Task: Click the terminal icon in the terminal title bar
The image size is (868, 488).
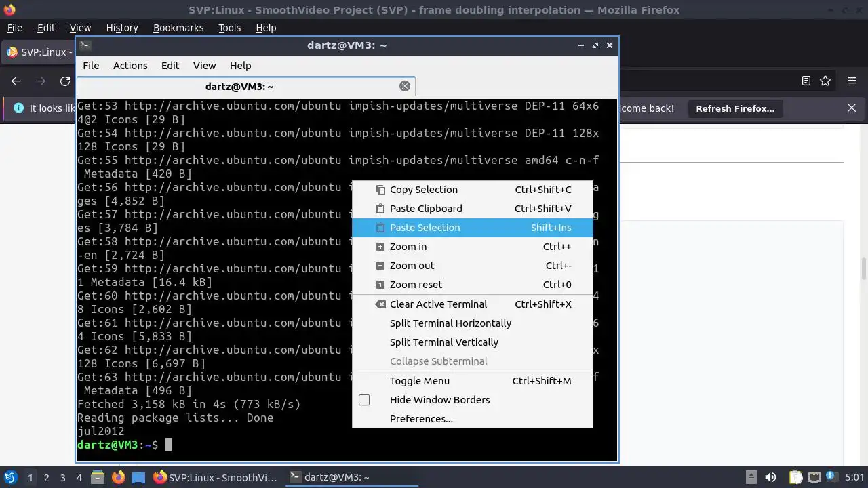Action: pyautogui.click(x=85, y=45)
